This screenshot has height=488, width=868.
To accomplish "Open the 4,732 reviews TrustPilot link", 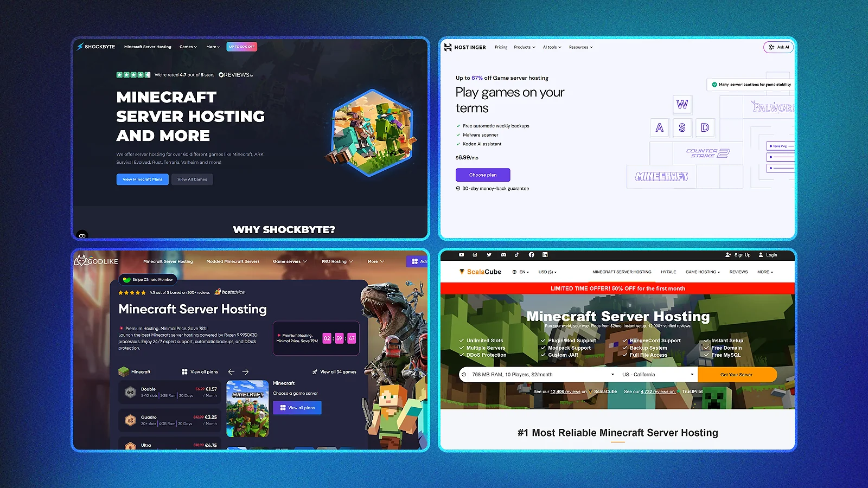I will click(x=658, y=391).
